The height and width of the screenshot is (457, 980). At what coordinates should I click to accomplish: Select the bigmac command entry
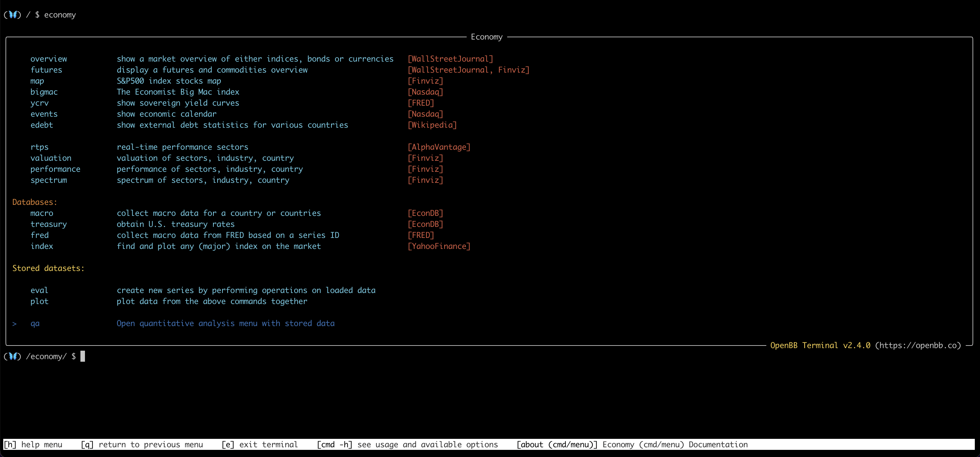[44, 92]
